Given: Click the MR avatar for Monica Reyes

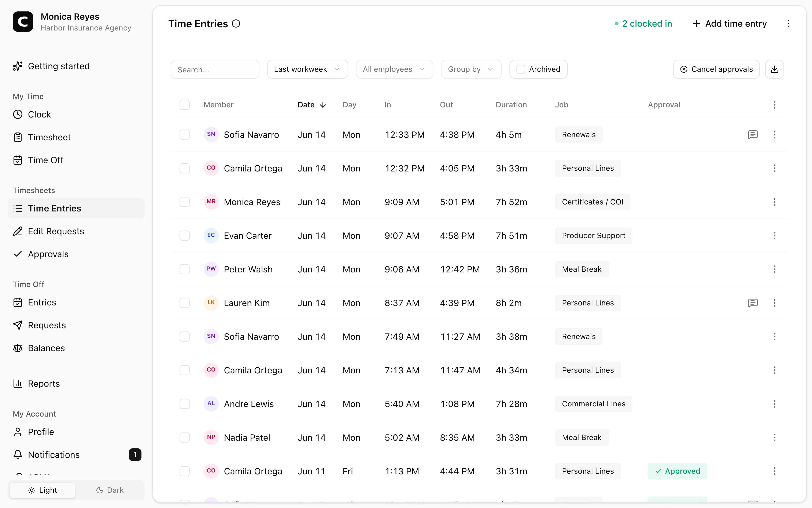Looking at the screenshot, I should [211, 202].
